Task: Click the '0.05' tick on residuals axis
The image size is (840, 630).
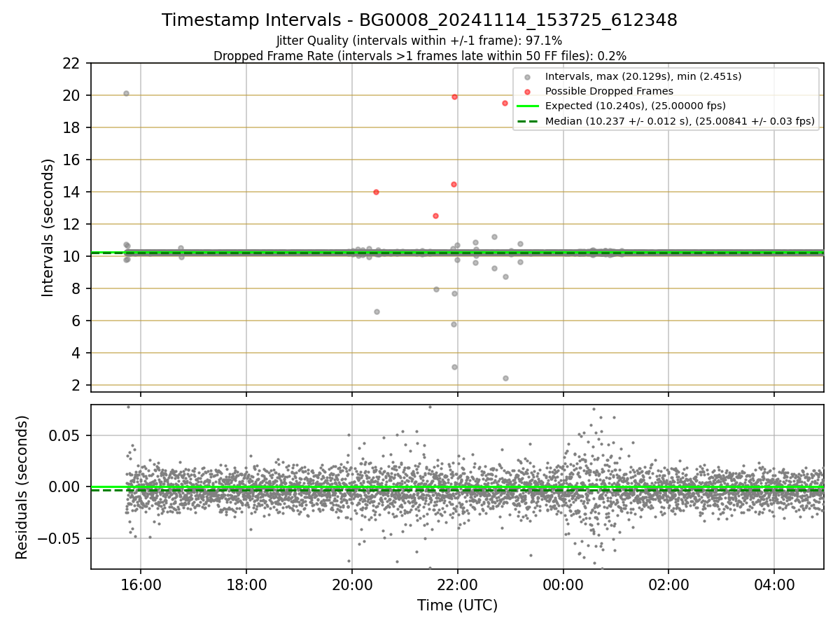Action: tap(65, 435)
